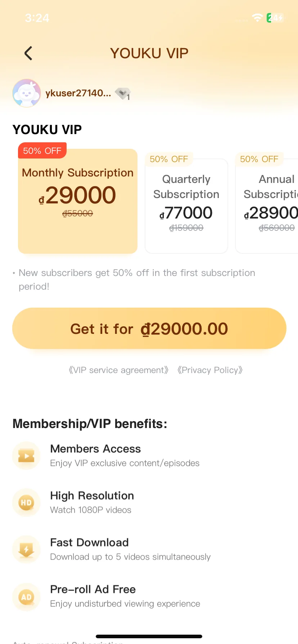This screenshot has width=298, height=644.
Task: Tap the red 50% OFF badge on Monthly
Action: (x=42, y=151)
